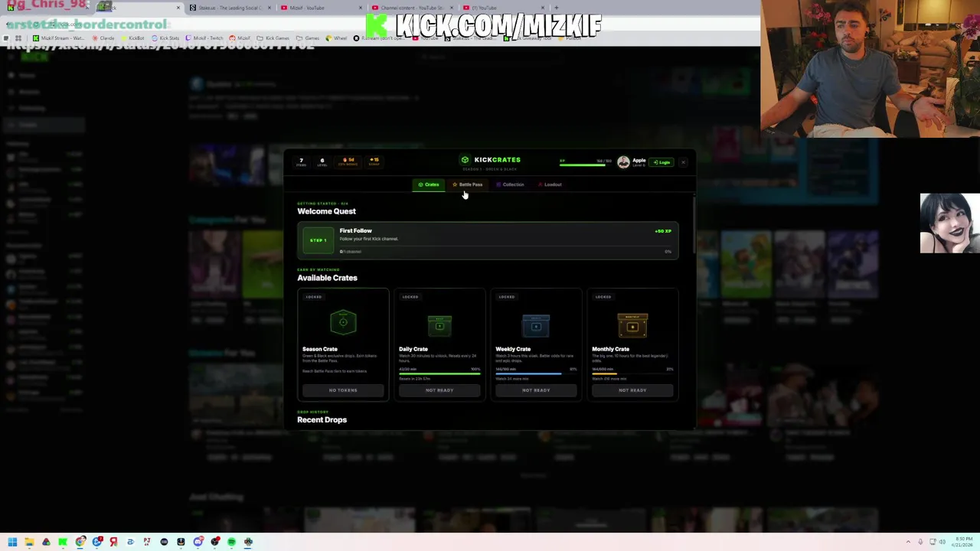980x551 pixels.
Task: Click the Login button in KickCrates header
Action: pyautogui.click(x=661, y=162)
